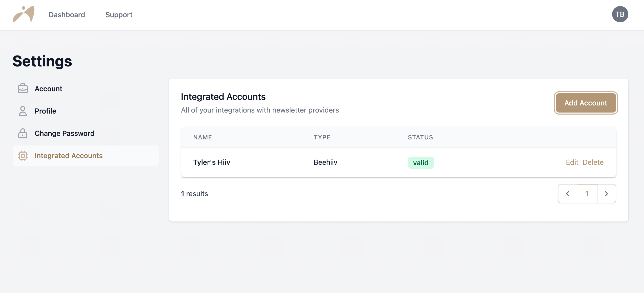This screenshot has width=644, height=293.
Task: Delete the Tyler's Hiiv integration
Action: pos(593,162)
